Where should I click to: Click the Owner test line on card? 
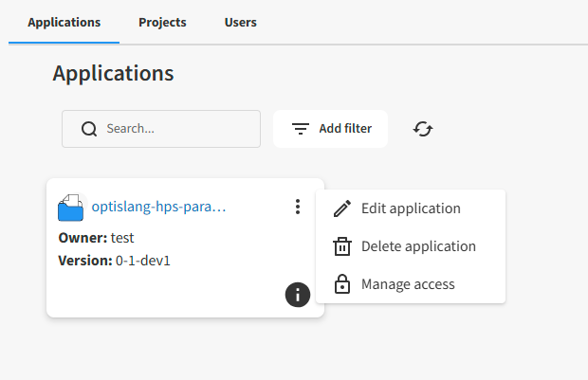[97, 238]
